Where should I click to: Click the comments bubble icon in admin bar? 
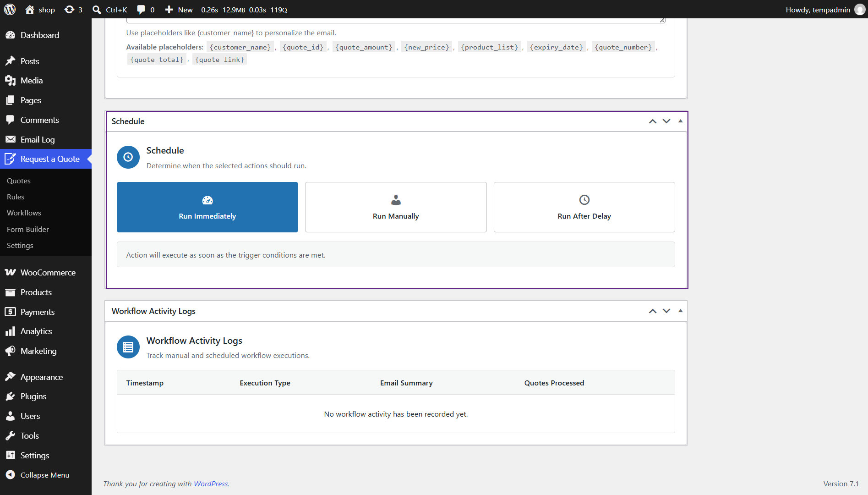tap(141, 9)
